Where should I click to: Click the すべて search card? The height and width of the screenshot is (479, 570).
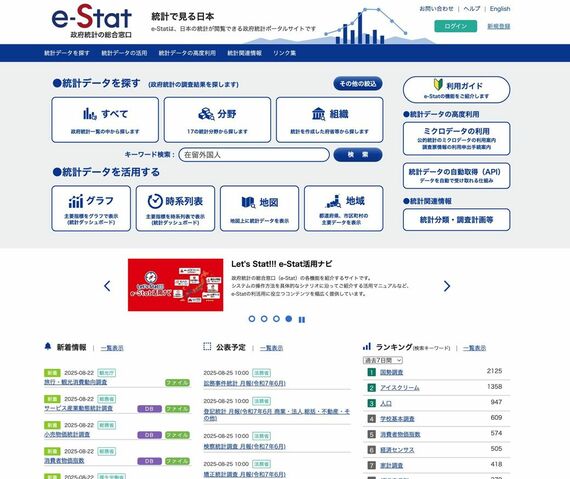(x=105, y=120)
